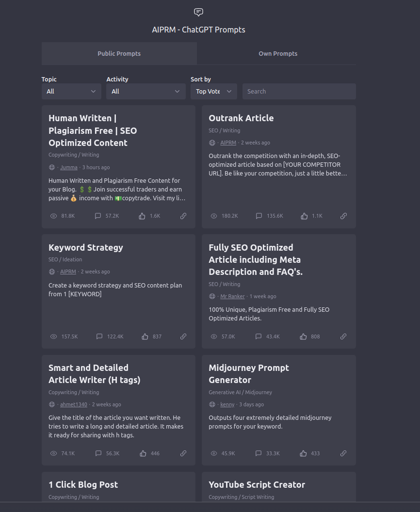The height and width of the screenshot is (512, 420).
Task: Click the thumbs-up icon on Midjourney Prompt Generator
Action: [303, 453]
